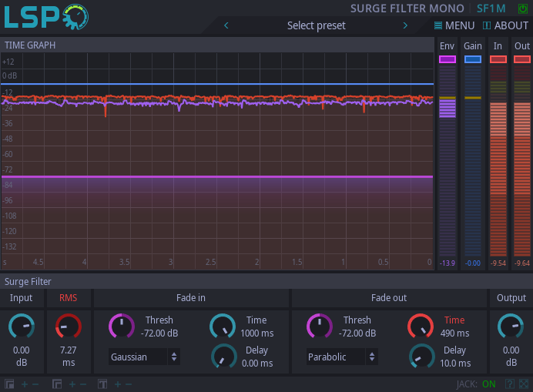Toggle the purple Env graph visibility button
Image resolution: width=533 pixels, height=392 pixels.
tap(448, 59)
